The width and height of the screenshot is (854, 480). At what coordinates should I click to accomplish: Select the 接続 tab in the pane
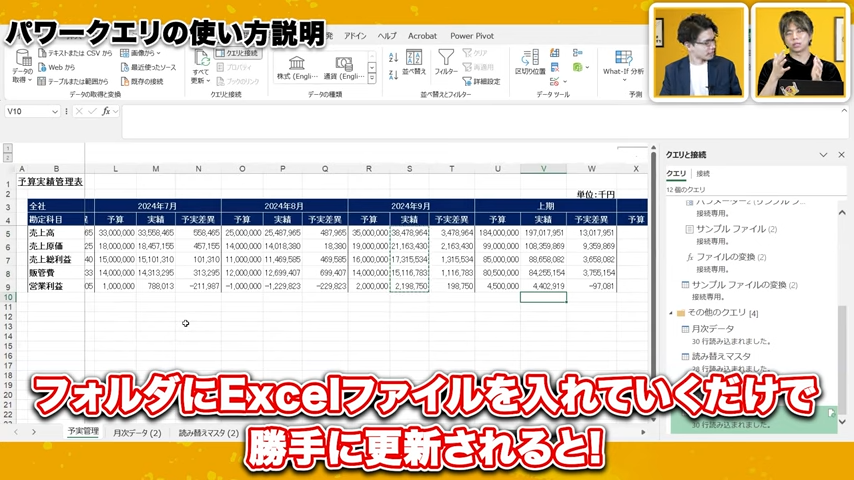pyautogui.click(x=703, y=174)
